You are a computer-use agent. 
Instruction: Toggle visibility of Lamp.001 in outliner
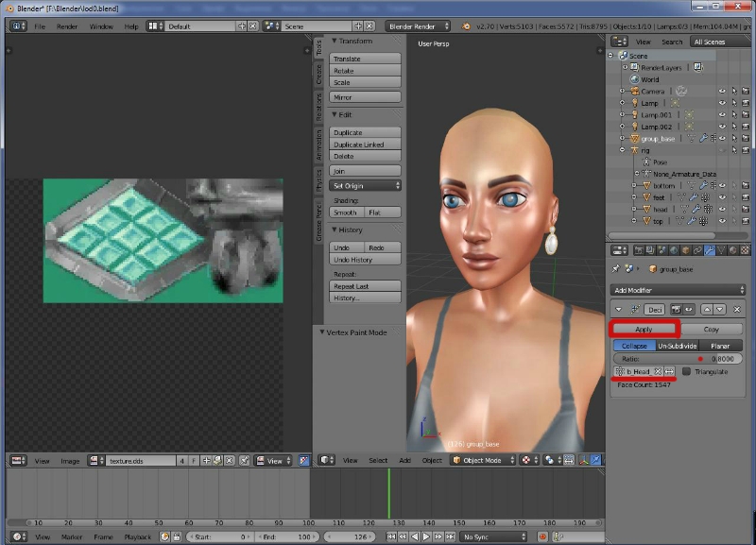pos(722,114)
